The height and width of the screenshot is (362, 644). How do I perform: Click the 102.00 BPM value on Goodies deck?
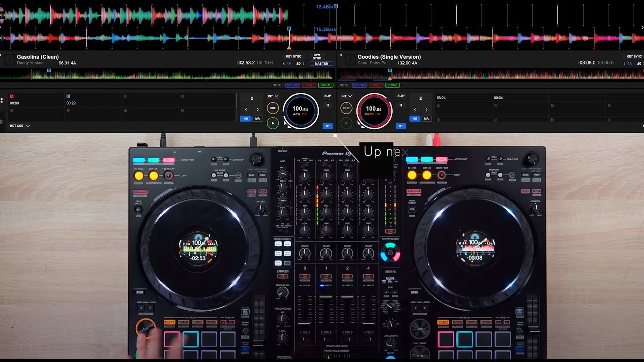tap(404, 63)
